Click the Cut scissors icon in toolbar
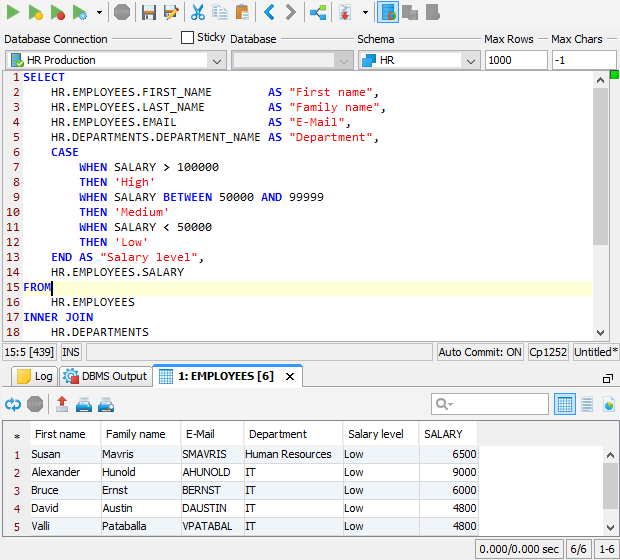 (x=197, y=13)
